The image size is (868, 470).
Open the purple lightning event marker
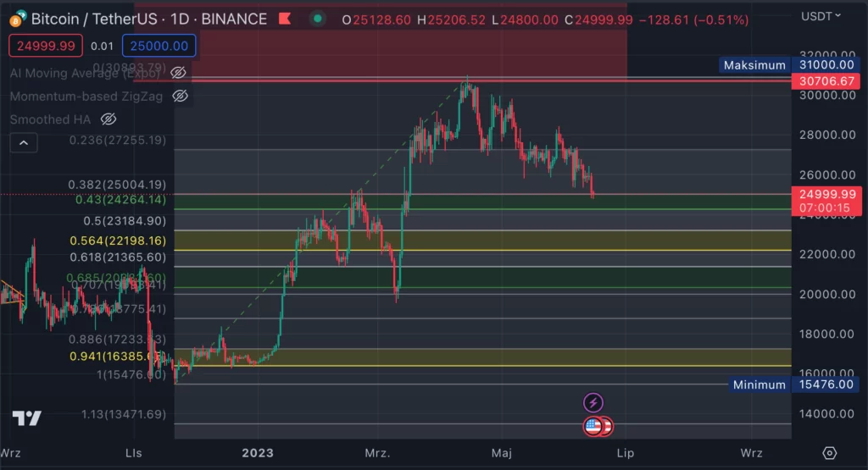(594, 403)
